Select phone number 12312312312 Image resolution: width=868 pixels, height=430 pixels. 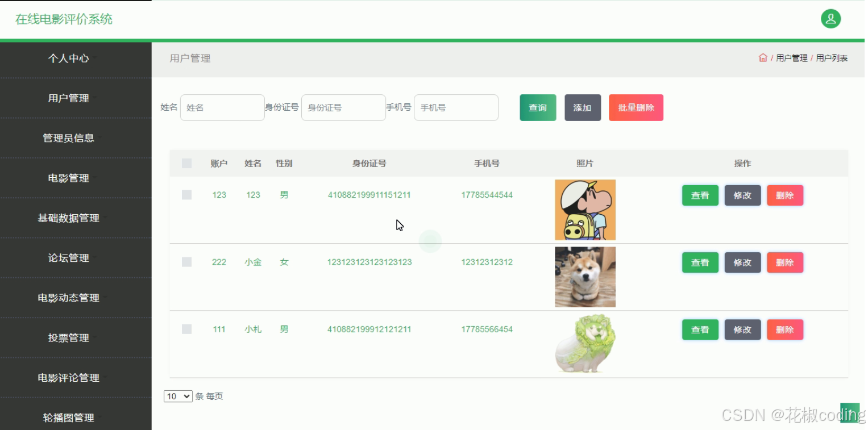(487, 262)
